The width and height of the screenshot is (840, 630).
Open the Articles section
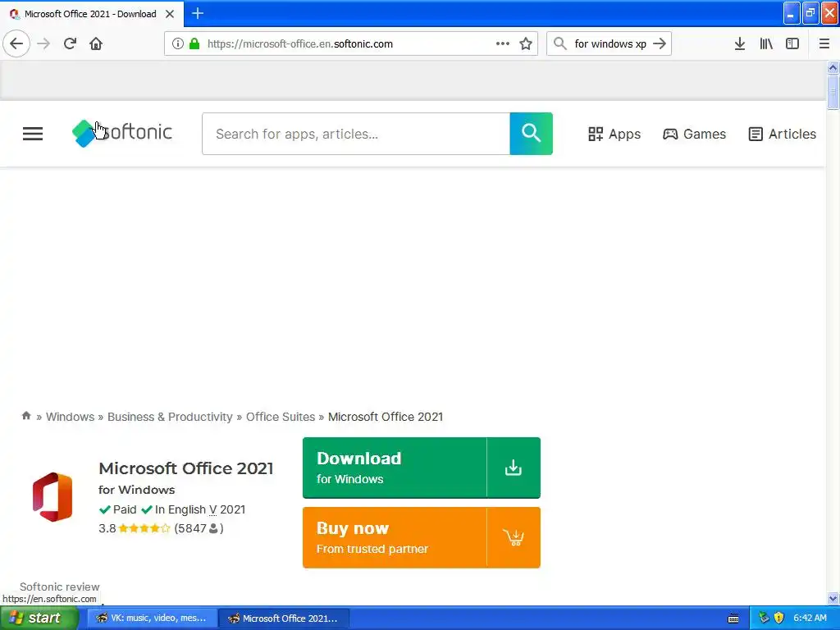(x=782, y=134)
